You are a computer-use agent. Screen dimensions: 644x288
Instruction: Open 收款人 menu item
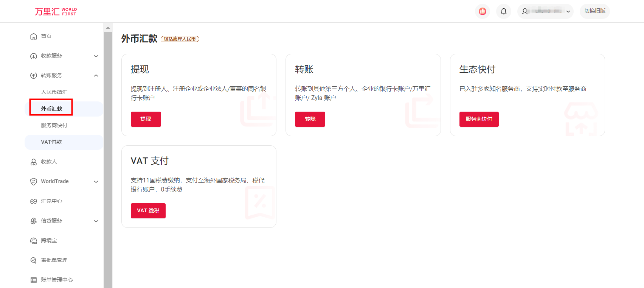(x=49, y=162)
